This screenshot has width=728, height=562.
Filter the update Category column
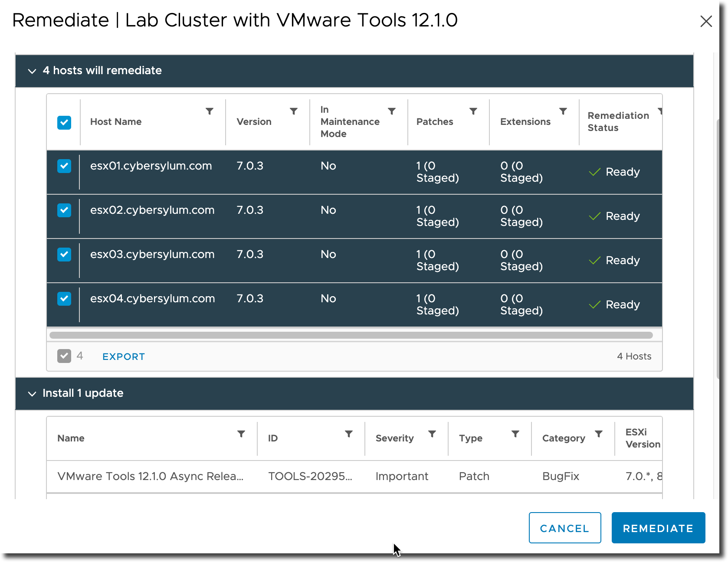[x=599, y=434]
